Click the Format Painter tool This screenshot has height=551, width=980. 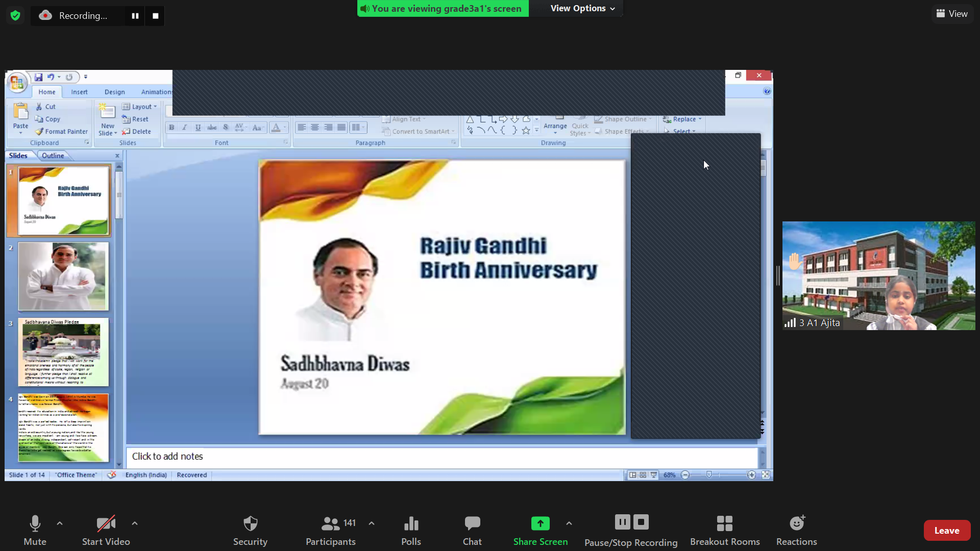tap(61, 132)
